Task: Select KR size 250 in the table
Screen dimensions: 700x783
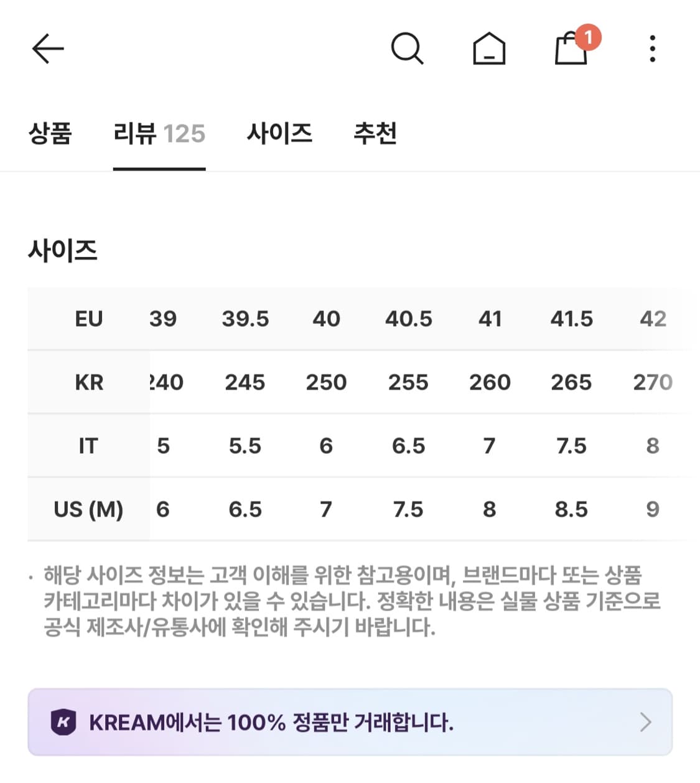Action: tap(327, 382)
